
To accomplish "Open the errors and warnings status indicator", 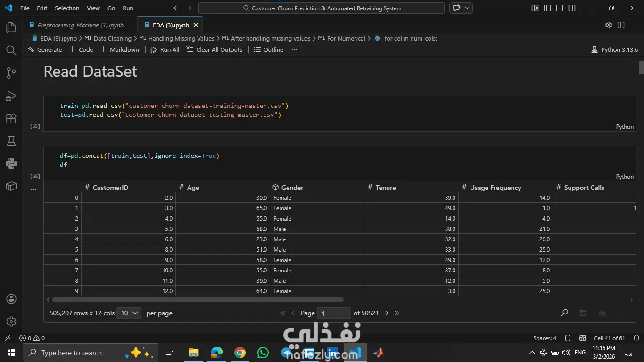I will coord(32,338).
